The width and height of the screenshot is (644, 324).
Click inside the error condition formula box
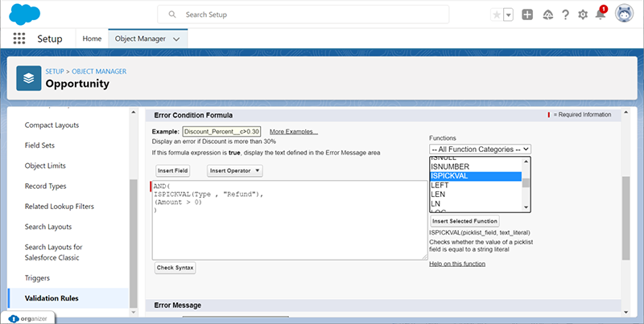click(290, 220)
